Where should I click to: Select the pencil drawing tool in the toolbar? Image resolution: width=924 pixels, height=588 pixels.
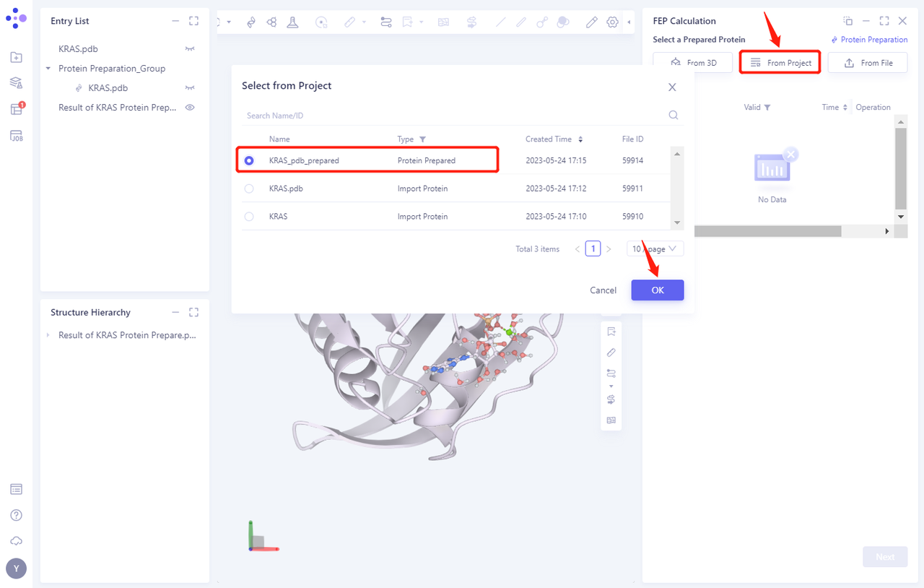coord(592,22)
